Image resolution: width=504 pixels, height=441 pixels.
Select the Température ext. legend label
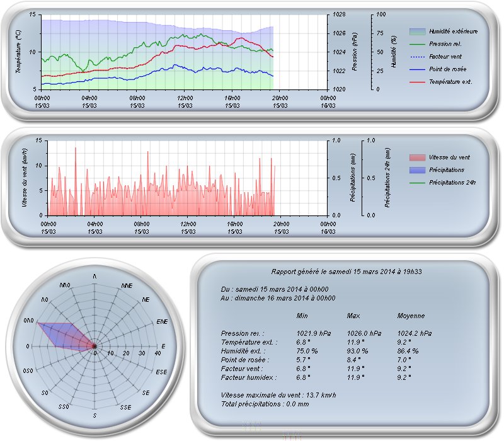coord(450,82)
